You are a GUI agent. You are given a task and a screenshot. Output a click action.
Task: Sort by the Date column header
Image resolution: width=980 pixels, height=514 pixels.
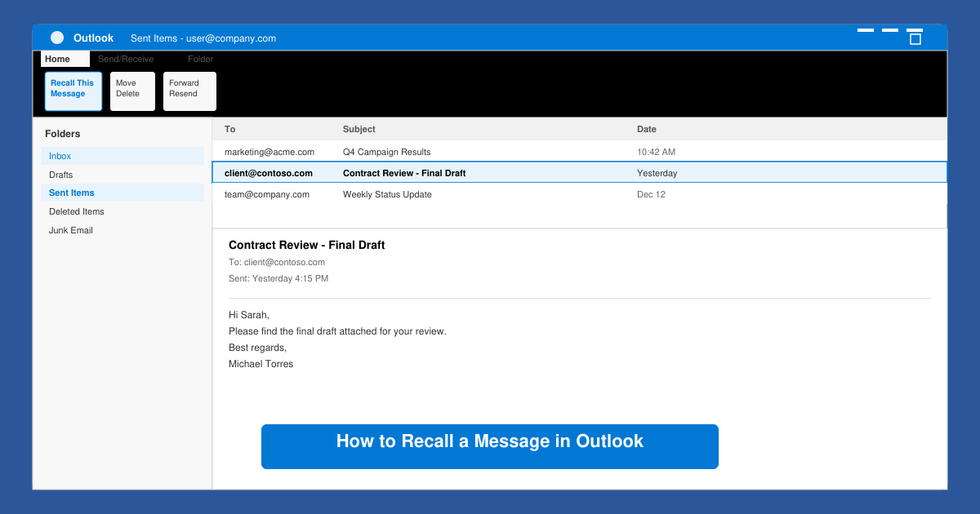tap(647, 129)
